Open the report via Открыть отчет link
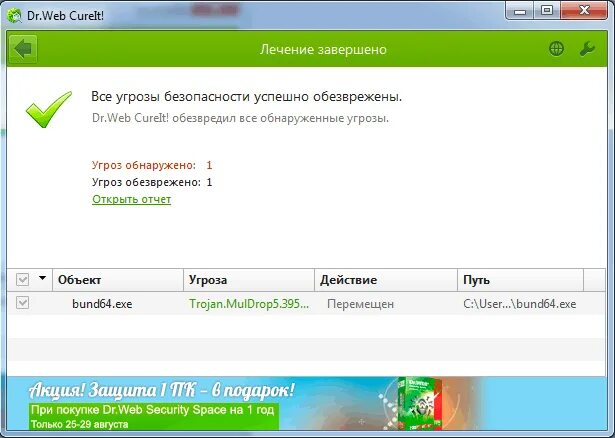 (x=131, y=199)
